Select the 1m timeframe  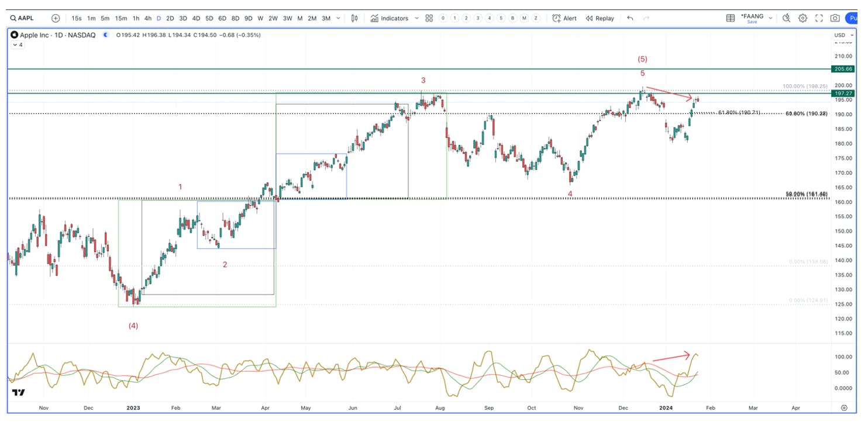(x=91, y=18)
